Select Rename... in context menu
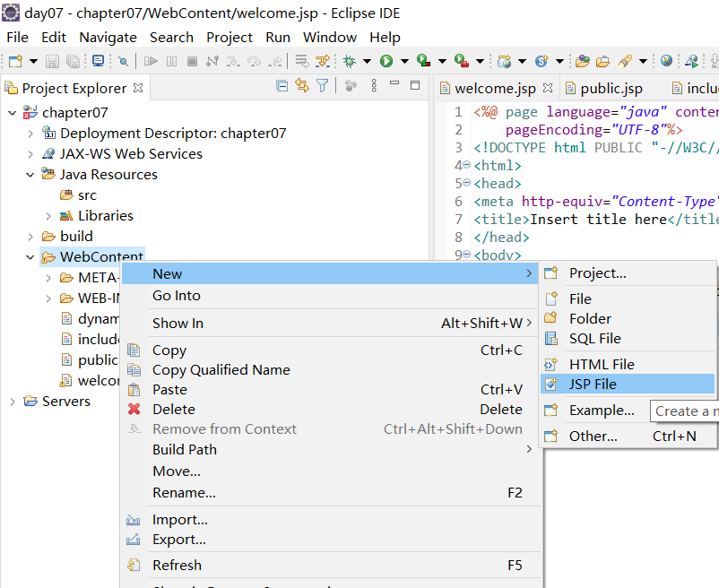This screenshot has height=588, width=719. (330, 493)
